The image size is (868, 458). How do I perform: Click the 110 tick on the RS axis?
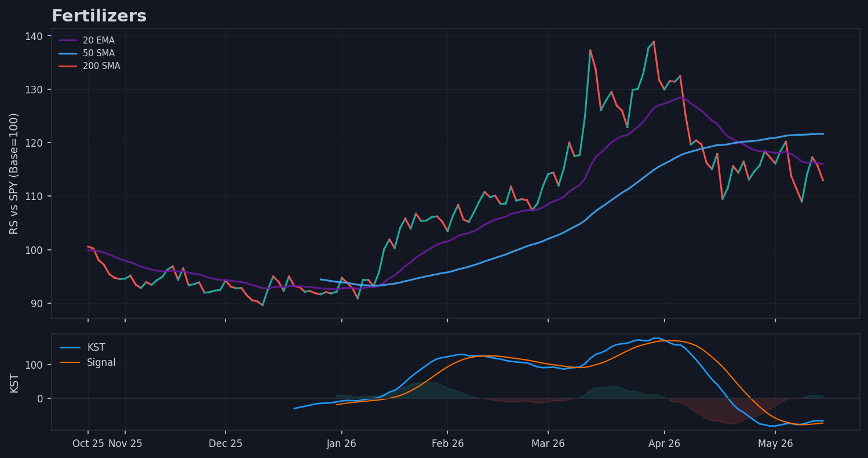(34, 197)
